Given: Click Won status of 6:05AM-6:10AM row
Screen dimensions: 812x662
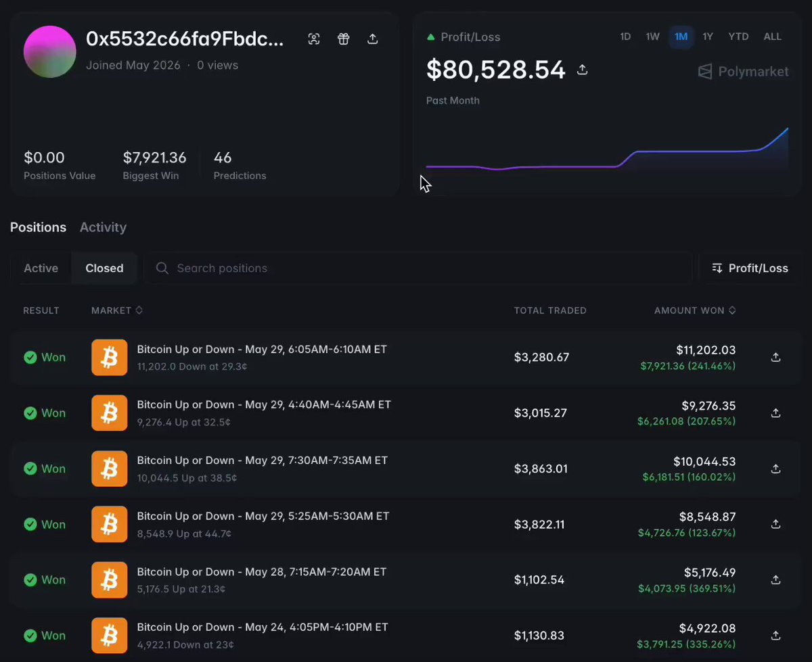Looking at the screenshot, I should coord(45,357).
